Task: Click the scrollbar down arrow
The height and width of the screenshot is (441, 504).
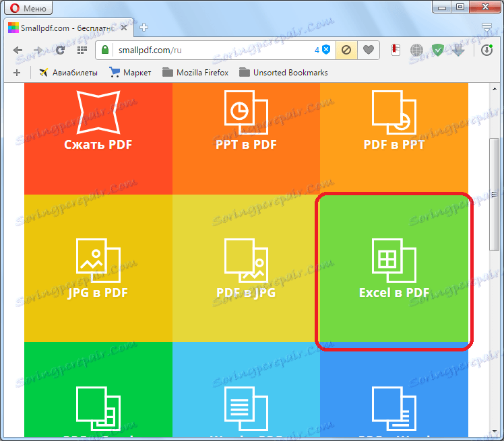Action: 495,432
